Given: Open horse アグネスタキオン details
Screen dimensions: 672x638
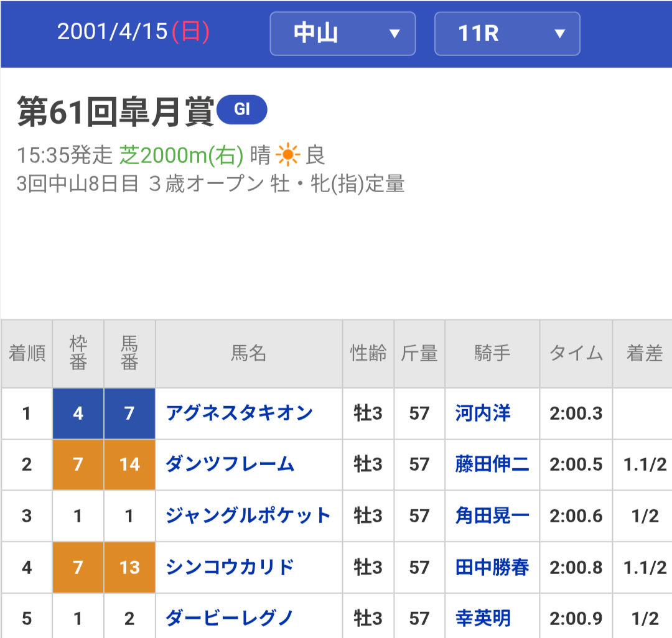Looking at the screenshot, I should 239,413.
